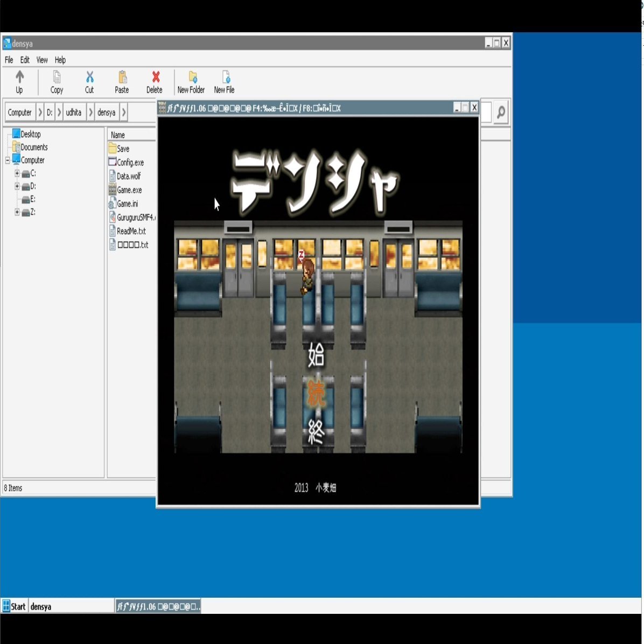The image size is (644, 644).
Task: Go up one folder level
Action: [19, 82]
